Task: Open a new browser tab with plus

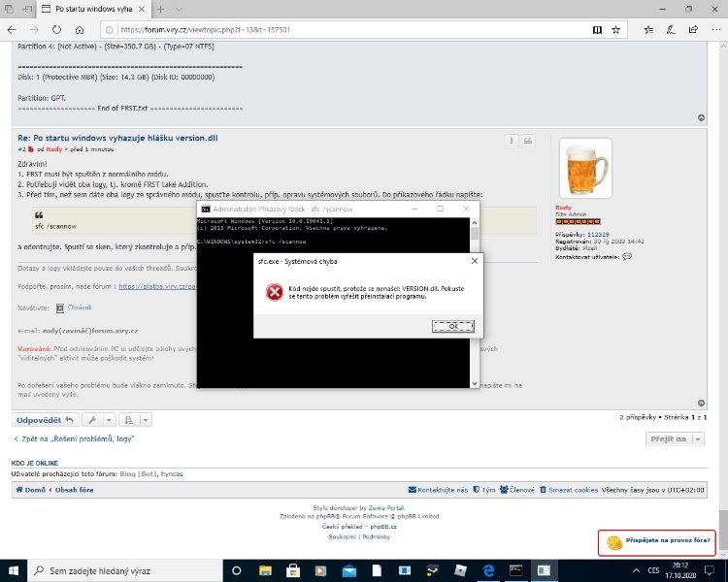Action: [160, 9]
